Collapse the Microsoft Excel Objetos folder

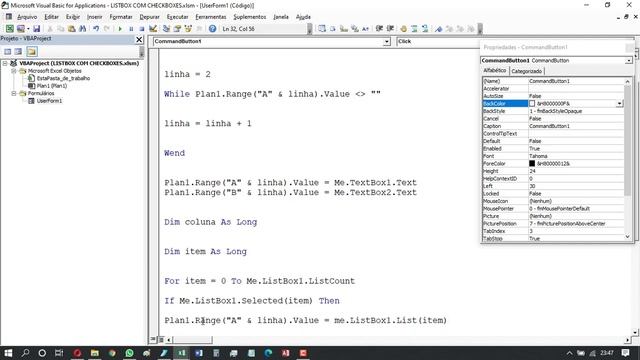click(x=13, y=71)
